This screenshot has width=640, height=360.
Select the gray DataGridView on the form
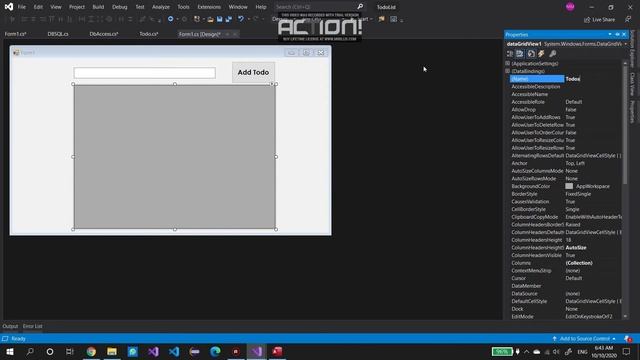(175, 157)
